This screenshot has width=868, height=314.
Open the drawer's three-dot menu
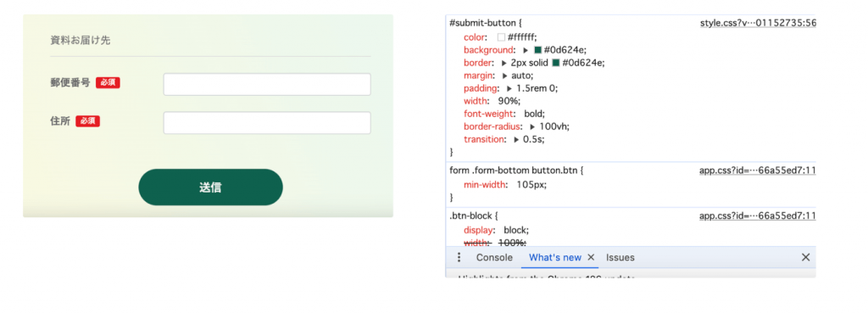point(459,257)
